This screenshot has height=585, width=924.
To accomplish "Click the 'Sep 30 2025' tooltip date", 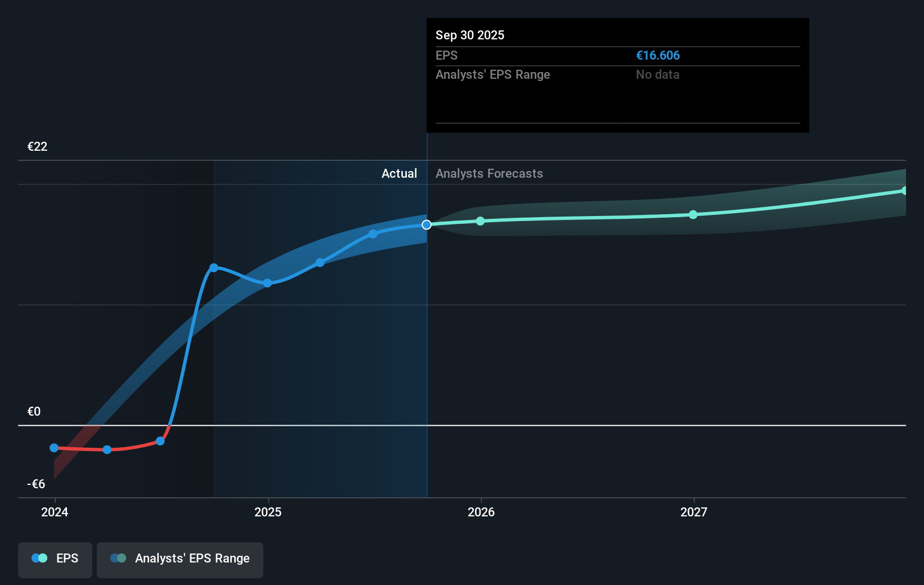I will pos(470,35).
